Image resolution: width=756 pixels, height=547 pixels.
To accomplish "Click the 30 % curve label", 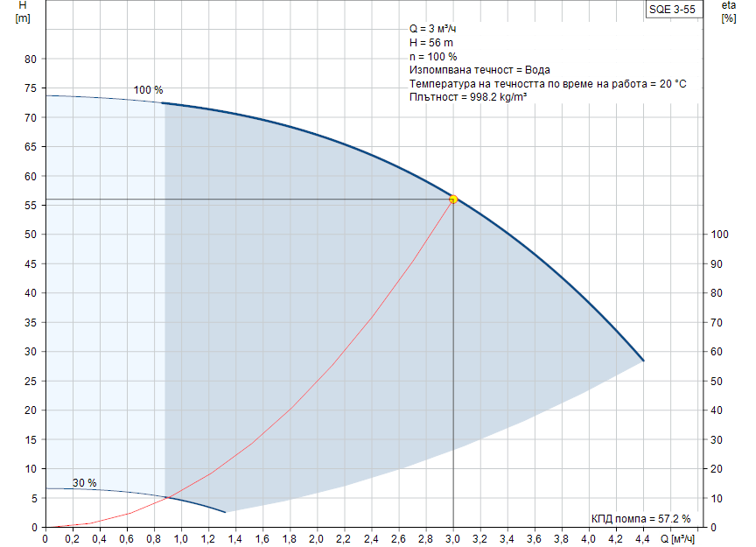I will click(x=84, y=483).
